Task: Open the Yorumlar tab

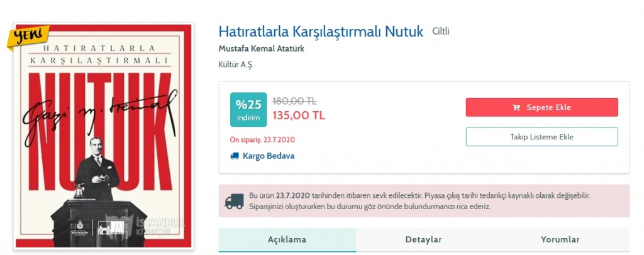Action: pos(560,240)
